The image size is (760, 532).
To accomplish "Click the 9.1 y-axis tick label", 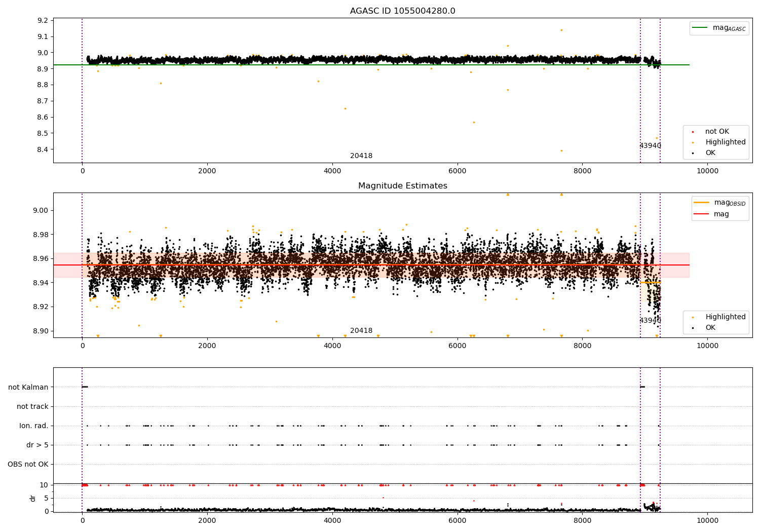I will (44, 36).
